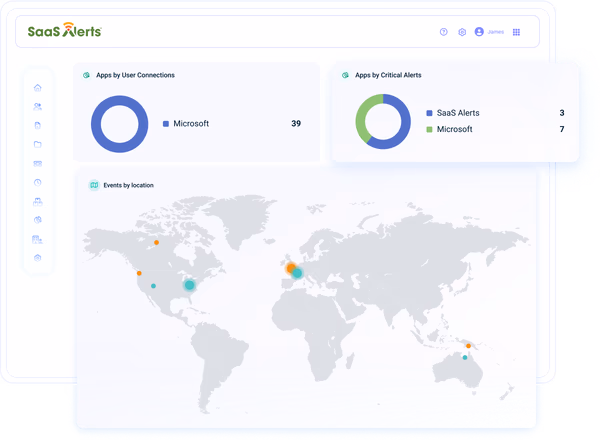Select the blue Microsoft legend swatch
The image size is (600, 444).
[x=166, y=124]
